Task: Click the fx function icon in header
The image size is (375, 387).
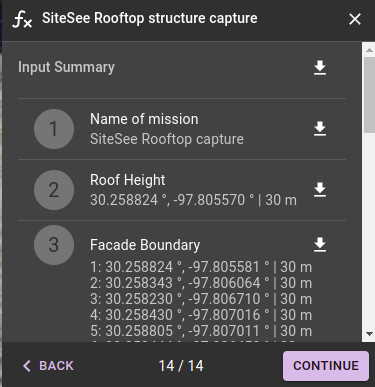Action: click(x=22, y=19)
